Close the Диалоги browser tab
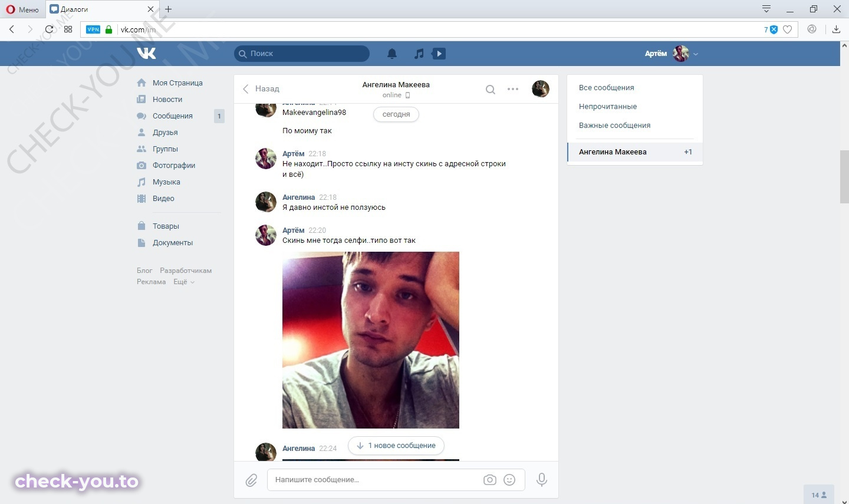 tap(151, 9)
